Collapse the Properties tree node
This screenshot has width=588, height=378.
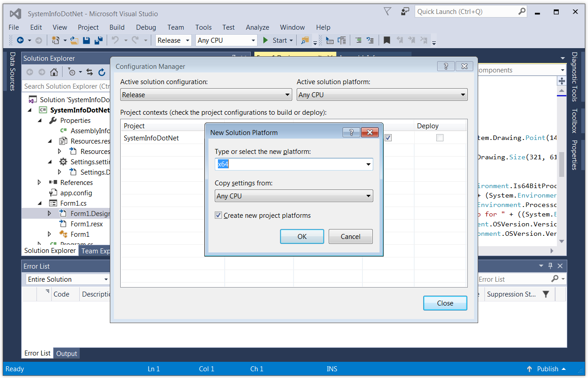point(40,121)
